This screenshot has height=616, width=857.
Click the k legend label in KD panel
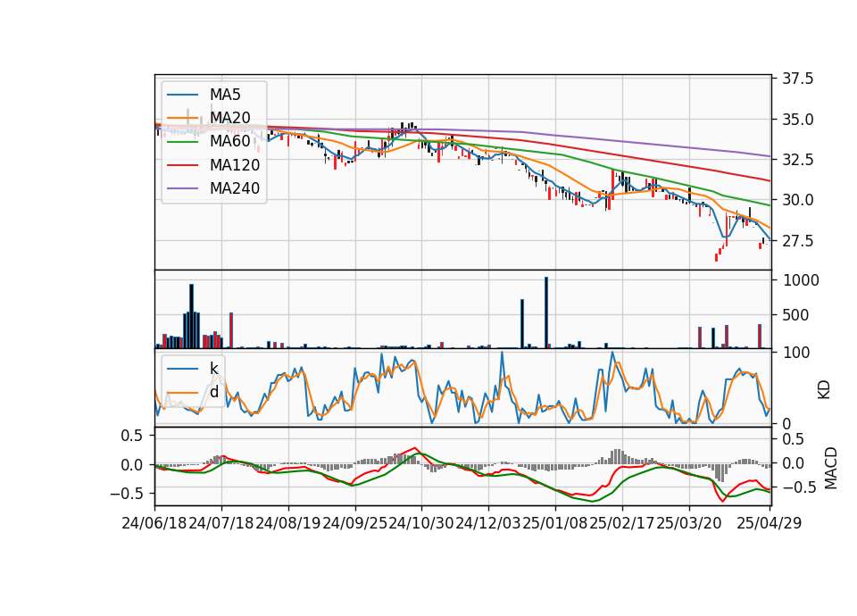(214, 369)
